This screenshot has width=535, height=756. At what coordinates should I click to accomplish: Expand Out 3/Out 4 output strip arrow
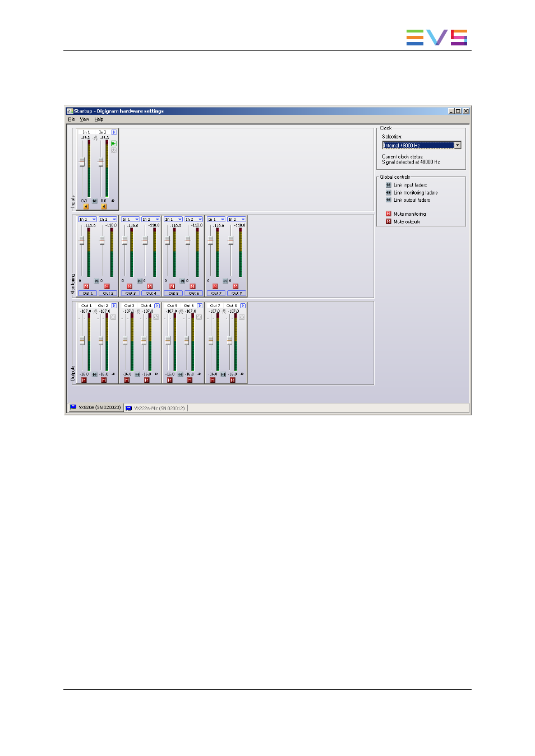(157, 306)
